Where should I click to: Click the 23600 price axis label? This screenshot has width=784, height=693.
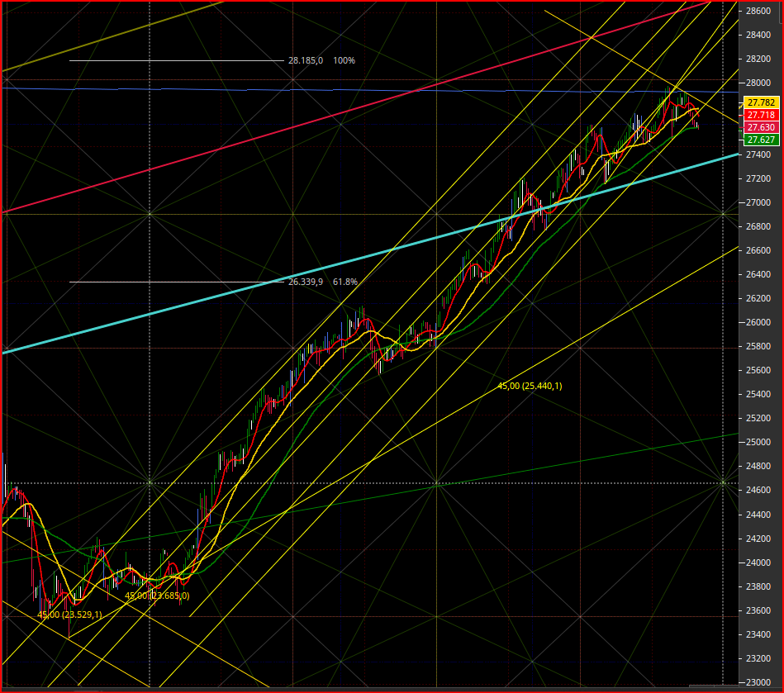758,610
